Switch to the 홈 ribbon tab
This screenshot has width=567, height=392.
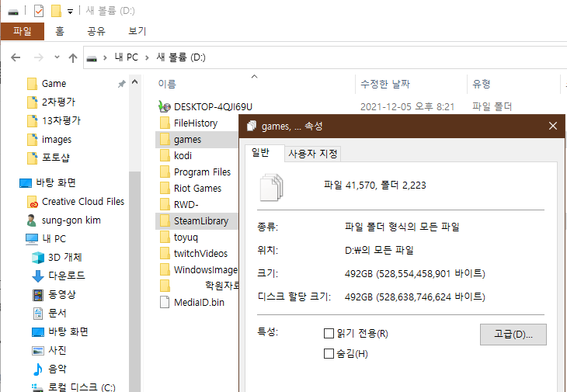(60, 31)
